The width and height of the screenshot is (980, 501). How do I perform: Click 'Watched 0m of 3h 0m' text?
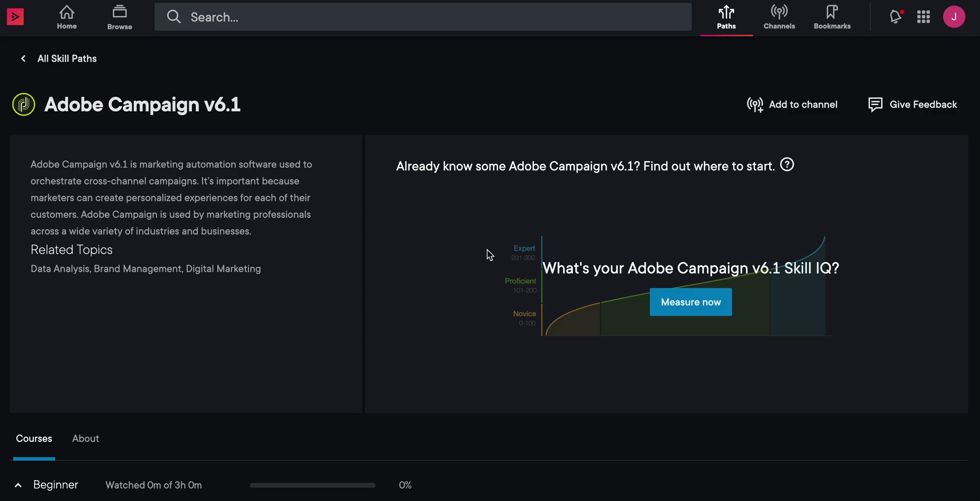[154, 485]
